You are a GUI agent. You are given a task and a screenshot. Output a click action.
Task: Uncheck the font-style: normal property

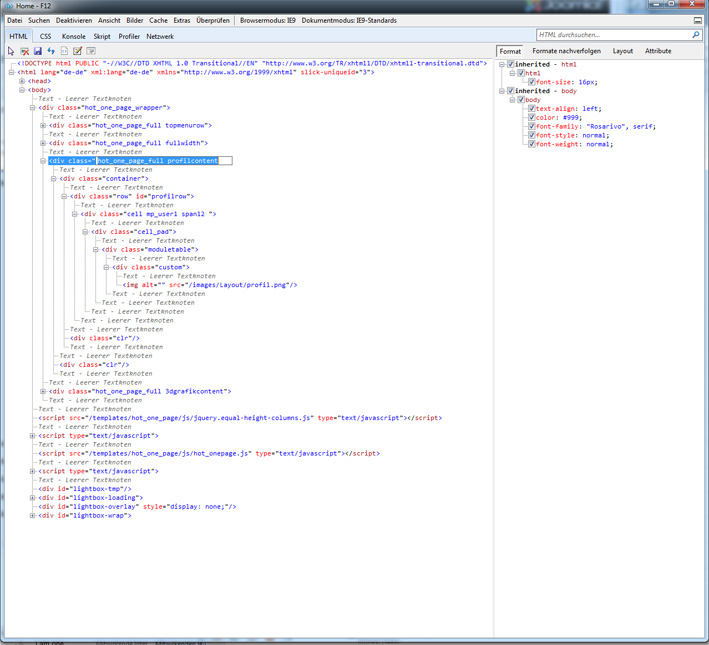coord(532,135)
